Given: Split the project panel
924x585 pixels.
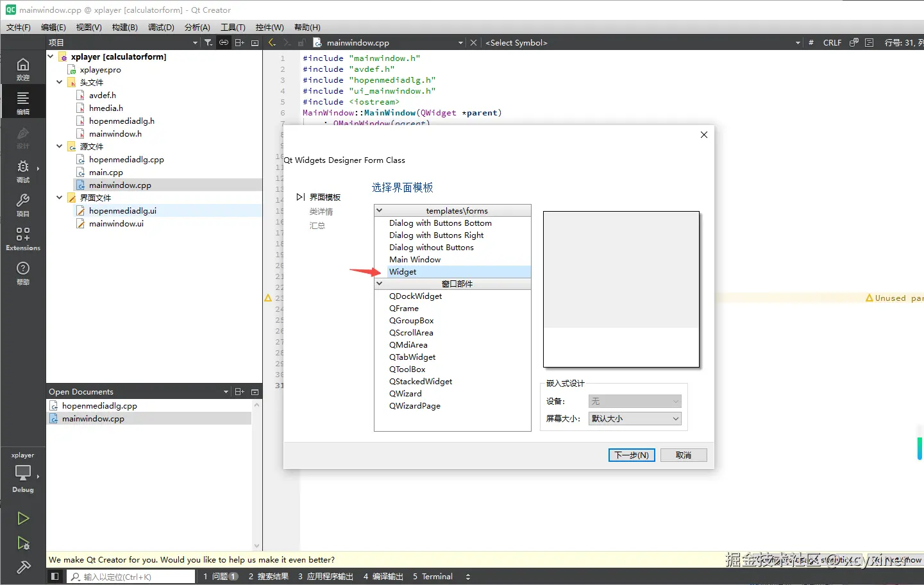Looking at the screenshot, I should 239,42.
